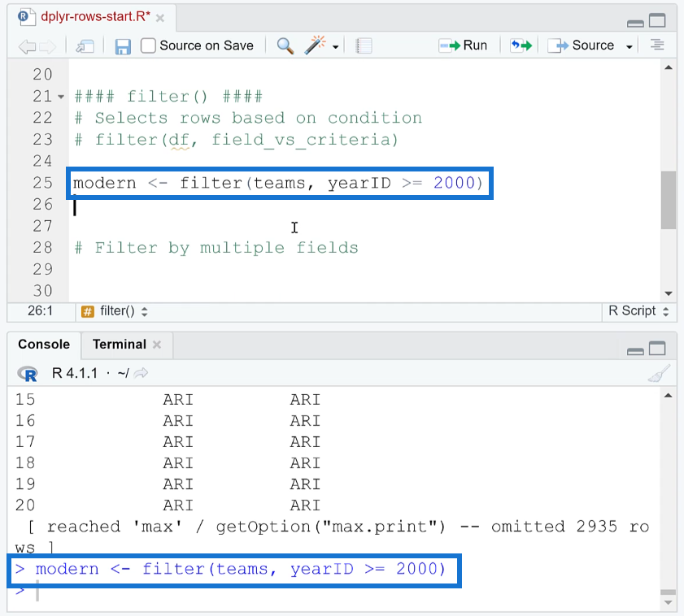This screenshot has width=684, height=616.
Task: Click the R 4.1.1 version label
Action: [75, 373]
